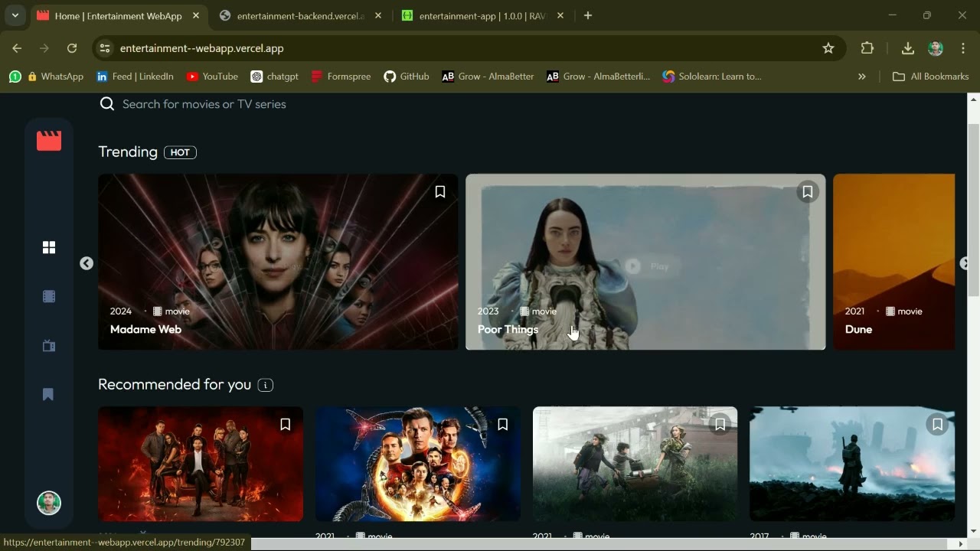Click the red clapperboard app logo
Screen dimensions: 980x551
(49, 140)
